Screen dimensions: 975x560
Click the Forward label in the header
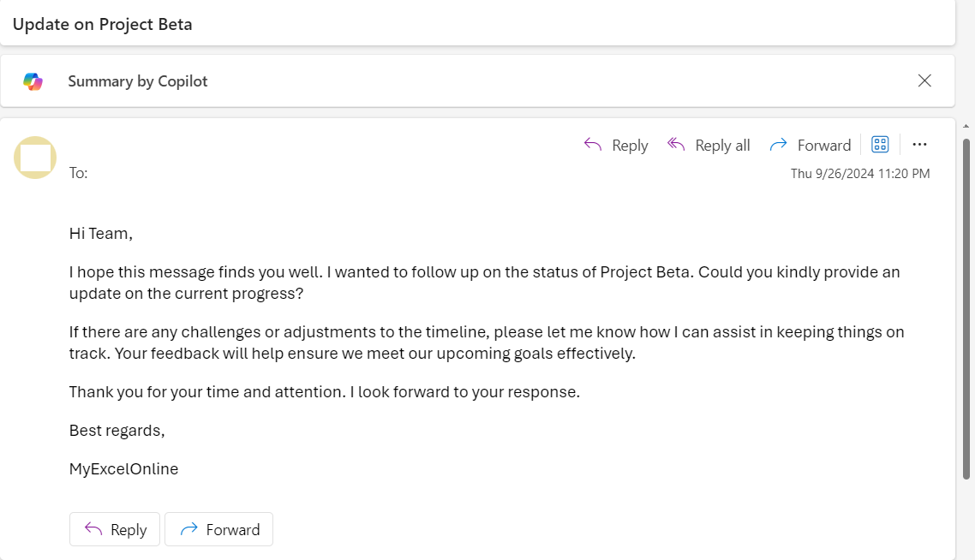coord(824,146)
